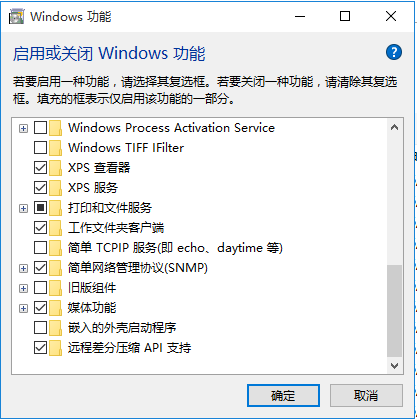Enable the Windows TIFF IFilter checkbox

pos(40,148)
